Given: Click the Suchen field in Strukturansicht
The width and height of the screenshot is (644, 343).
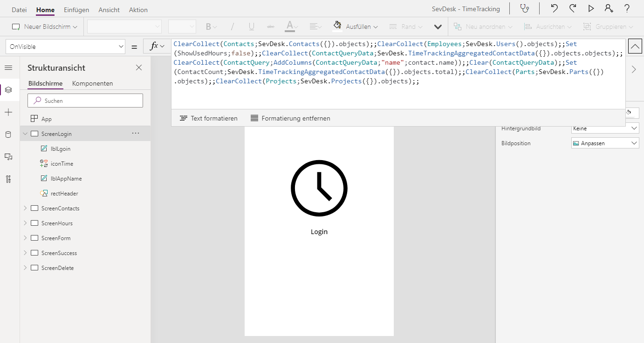Looking at the screenshot, I should (x=85, y=100).
